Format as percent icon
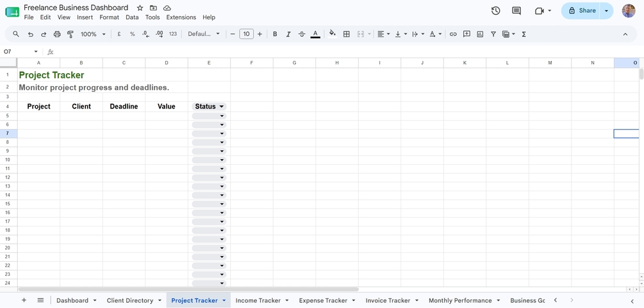Image resolution: width=644 pixels, height=308 pixels. pos(132,34)
